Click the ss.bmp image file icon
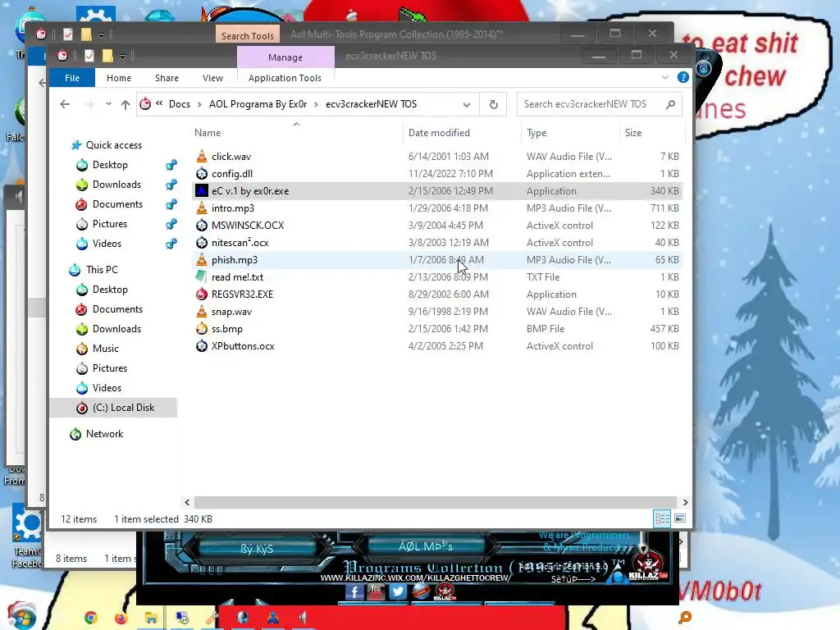 [202, 328]
